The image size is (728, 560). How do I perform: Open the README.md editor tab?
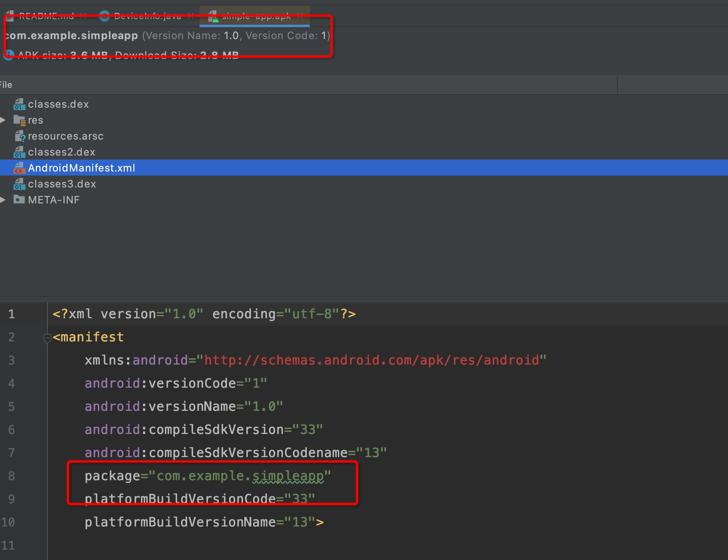(x=46, y=16)
